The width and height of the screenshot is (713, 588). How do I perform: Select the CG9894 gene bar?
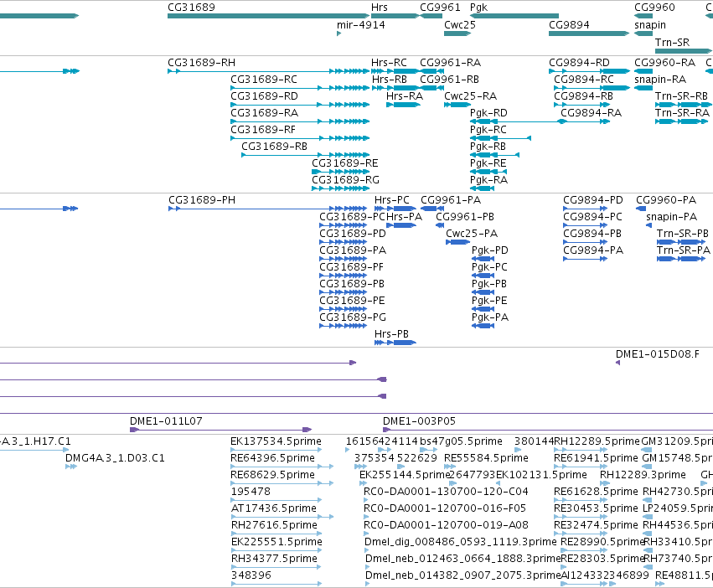click(x=589, y=34)
